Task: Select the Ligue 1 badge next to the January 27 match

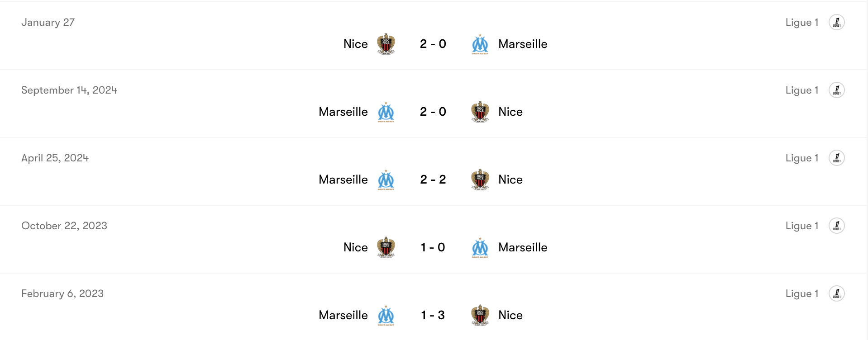Action: point(837,22)
